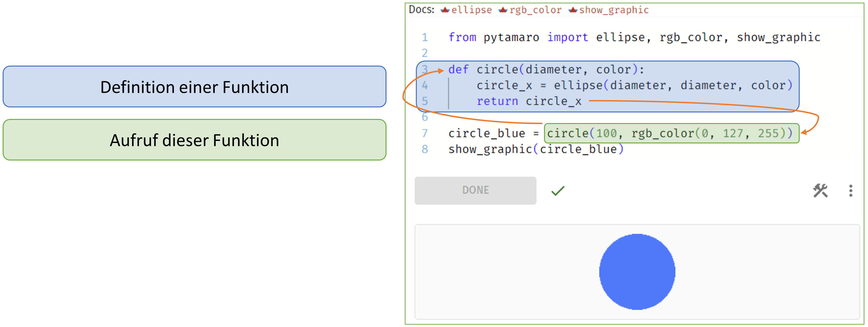The width and height of the screenshot is (868, 327).
Task: Click the 'from' keyword on line 1
Action: (462, 37)
